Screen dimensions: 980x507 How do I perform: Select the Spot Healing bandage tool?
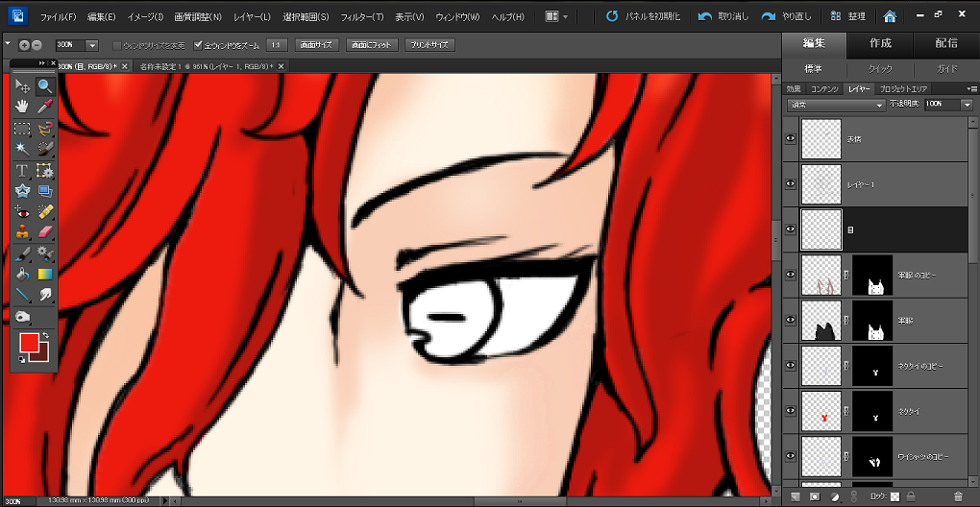click(44, 212)
